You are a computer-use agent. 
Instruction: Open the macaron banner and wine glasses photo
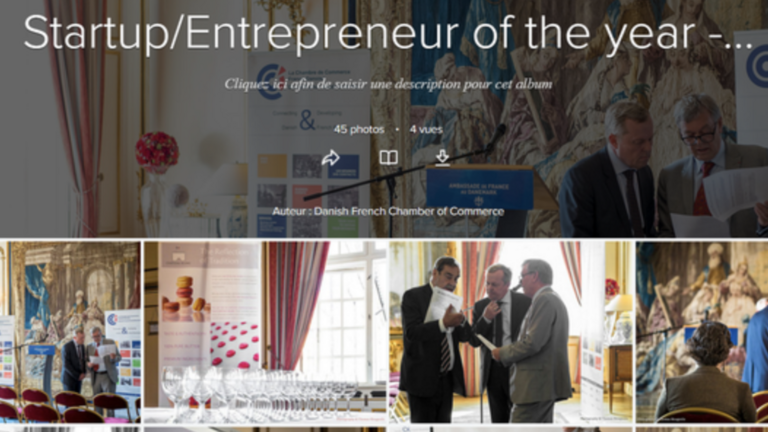point(265,332)
